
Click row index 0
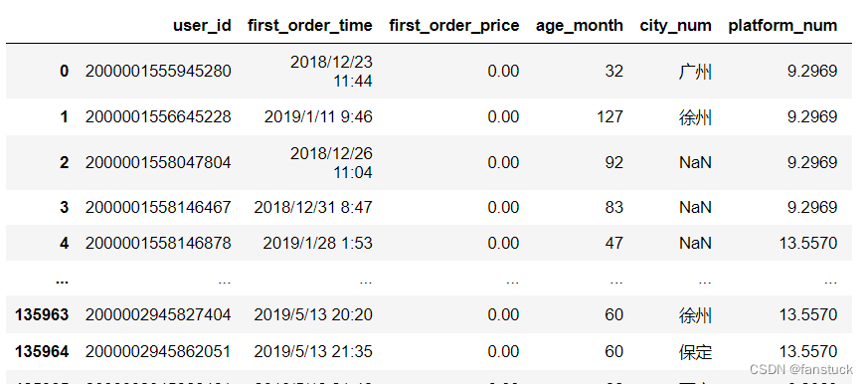(x=65, y=71)
